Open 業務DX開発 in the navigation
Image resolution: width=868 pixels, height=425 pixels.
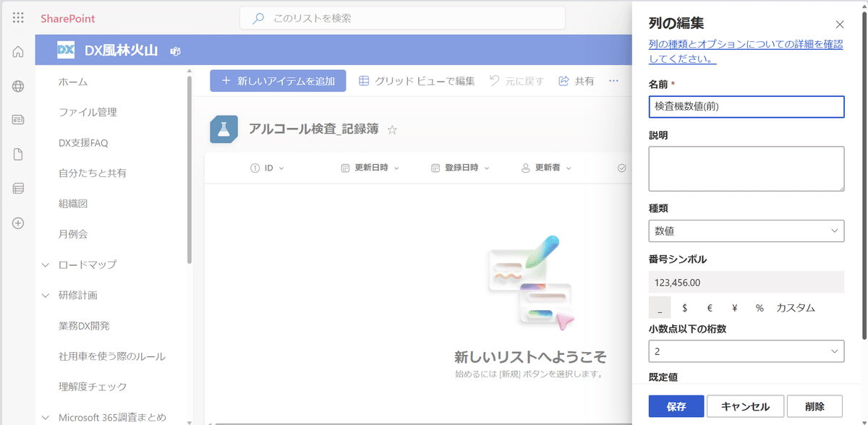click(84, 326)
